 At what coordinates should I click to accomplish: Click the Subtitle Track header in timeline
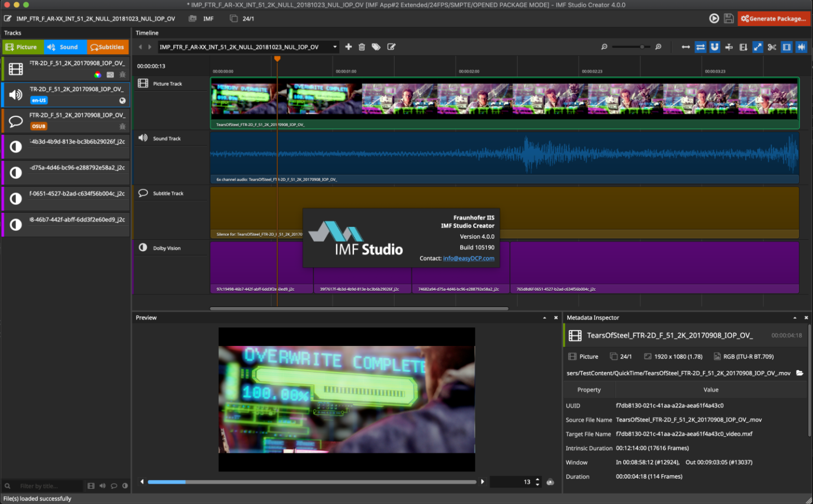coord(171,193)
